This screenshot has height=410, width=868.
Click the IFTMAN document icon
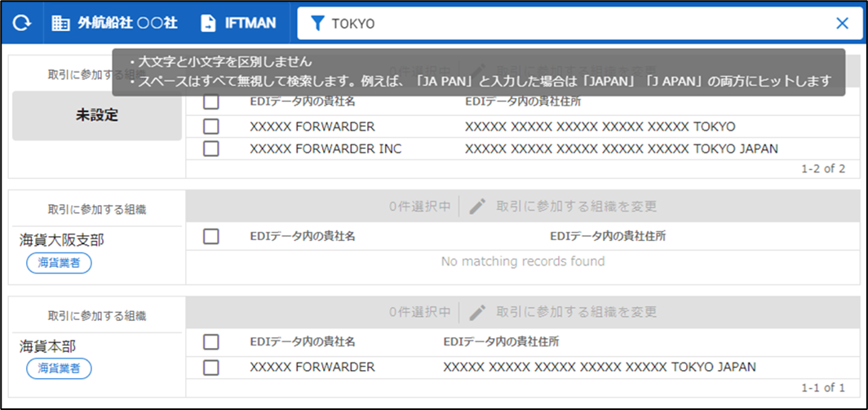pos(210,24)
